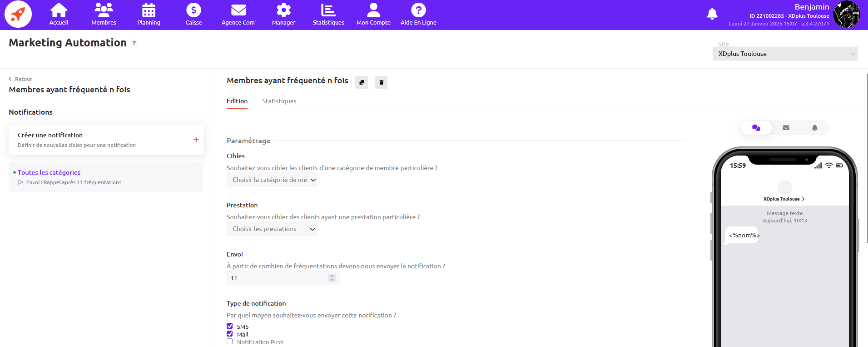Show mail preview envelope icon
Viewport: 868px width, 347px height.
[786, 128]
